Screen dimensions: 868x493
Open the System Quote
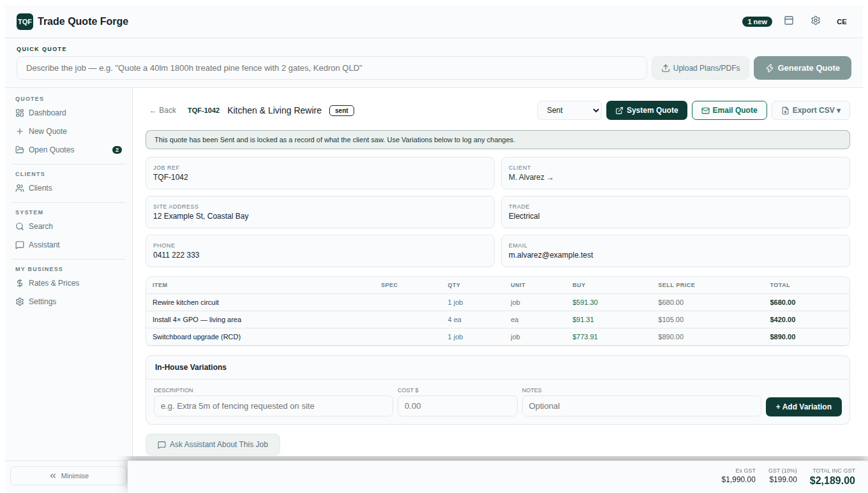tap(647, 110)
